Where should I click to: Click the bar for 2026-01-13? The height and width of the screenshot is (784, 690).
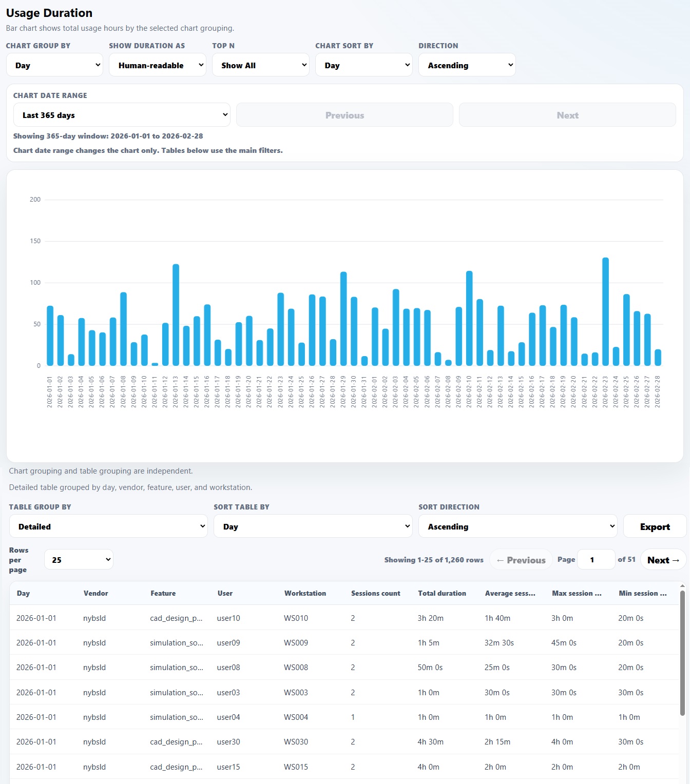pos(176,315)
